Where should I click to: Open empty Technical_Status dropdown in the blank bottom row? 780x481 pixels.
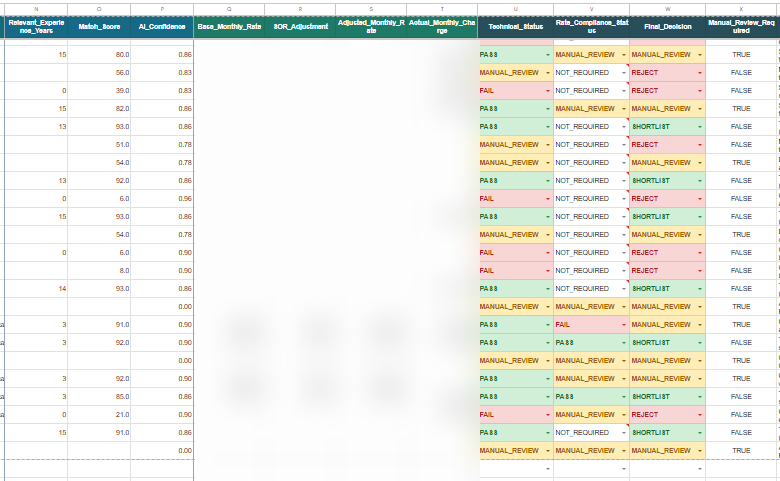pyautogui.click(x=548, y=469)
